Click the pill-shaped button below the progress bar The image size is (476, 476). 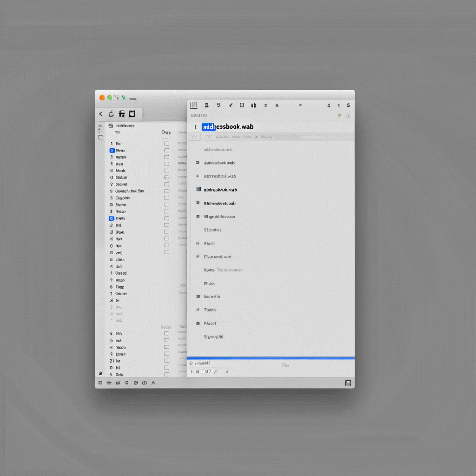(207, 371)
